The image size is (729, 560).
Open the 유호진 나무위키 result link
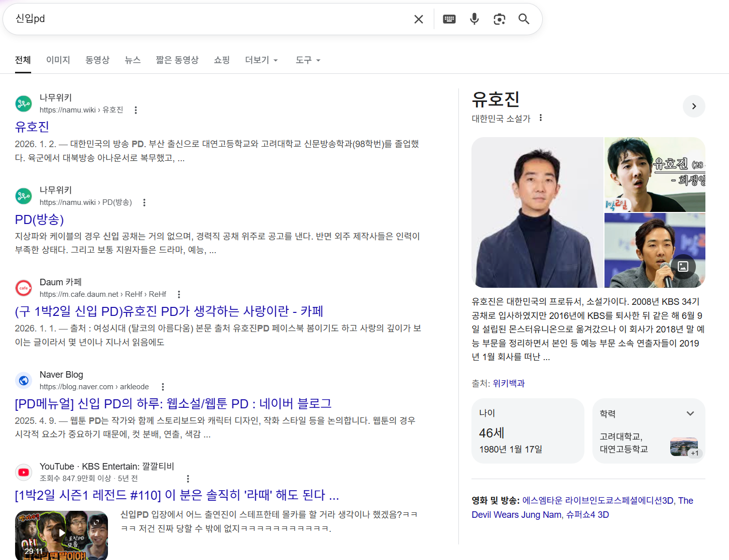click(32, 127)
